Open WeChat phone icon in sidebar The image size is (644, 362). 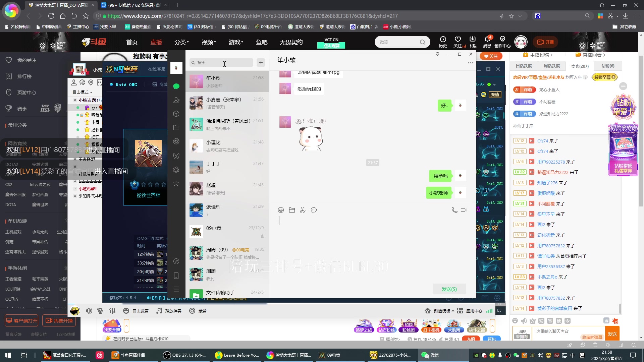(x=176, y=276)
